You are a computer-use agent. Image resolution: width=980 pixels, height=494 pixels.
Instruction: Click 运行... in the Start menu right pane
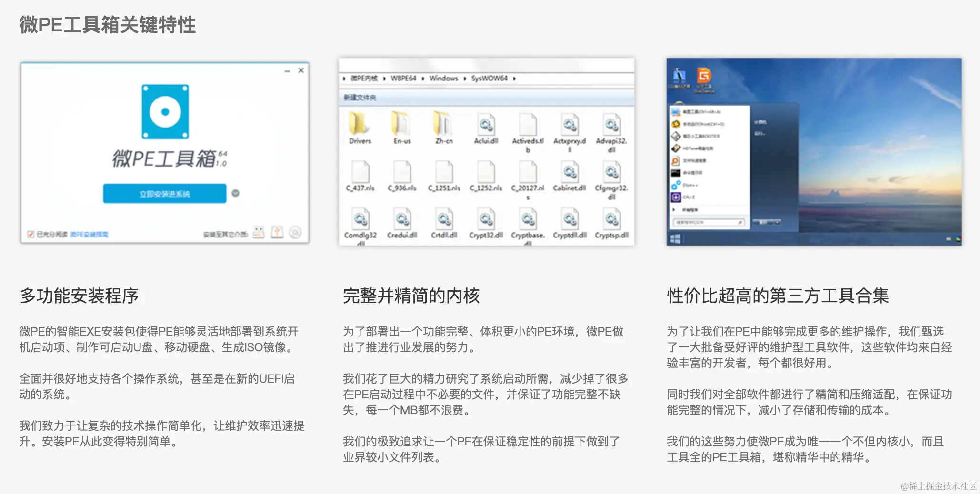point(760,134)
